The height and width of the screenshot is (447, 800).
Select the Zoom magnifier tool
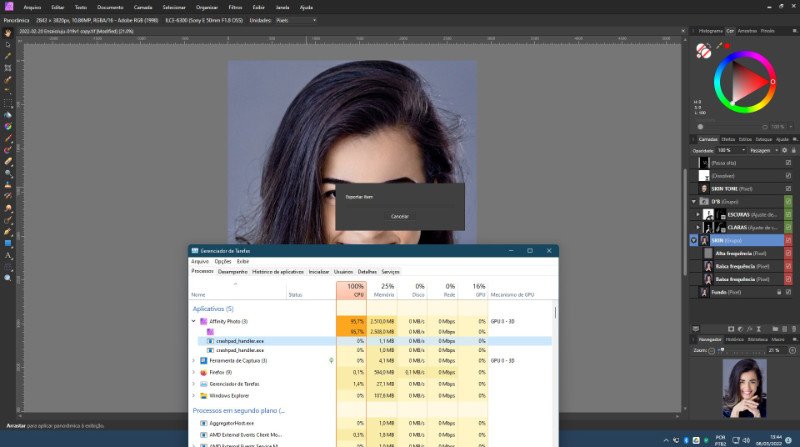coord(7,277)
